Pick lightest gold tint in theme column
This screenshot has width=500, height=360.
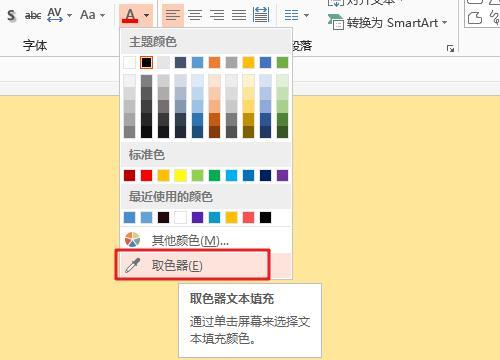(248, 81)
